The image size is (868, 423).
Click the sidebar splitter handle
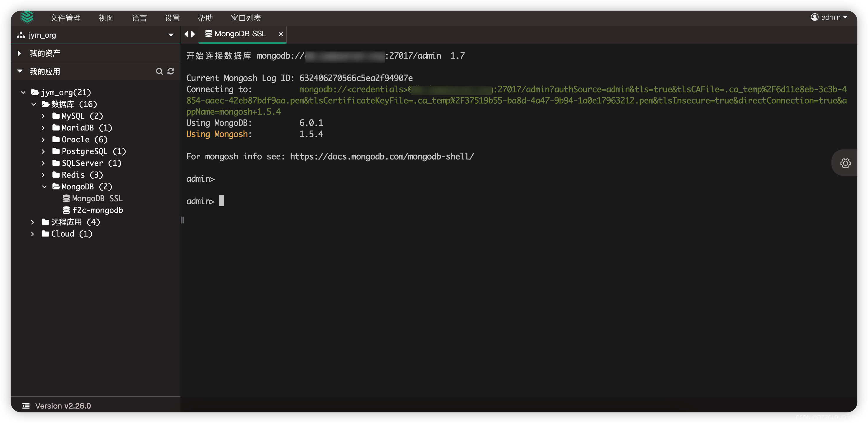click(x=182, y=220)
